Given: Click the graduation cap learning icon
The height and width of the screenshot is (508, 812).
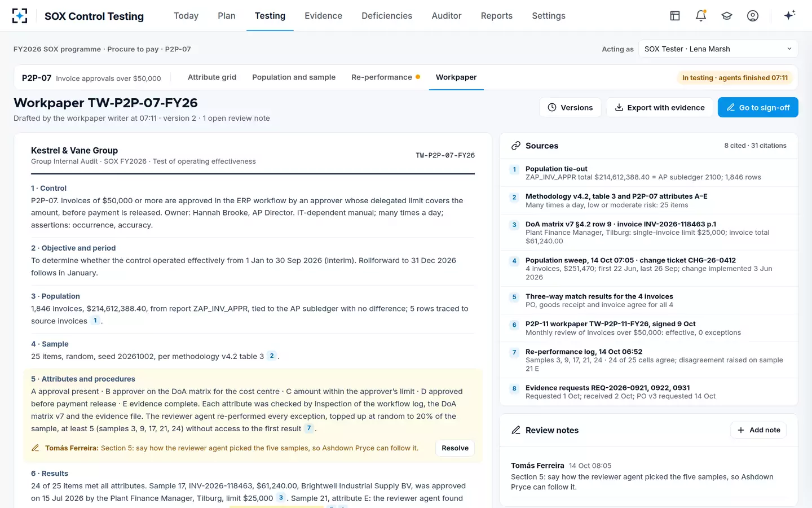Looking at the screenshot, I should tap(727, 16).
